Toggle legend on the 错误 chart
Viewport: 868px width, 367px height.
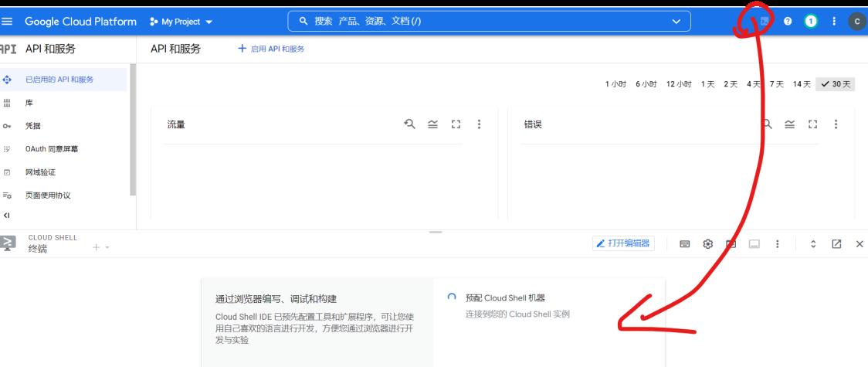click(789, 124)
